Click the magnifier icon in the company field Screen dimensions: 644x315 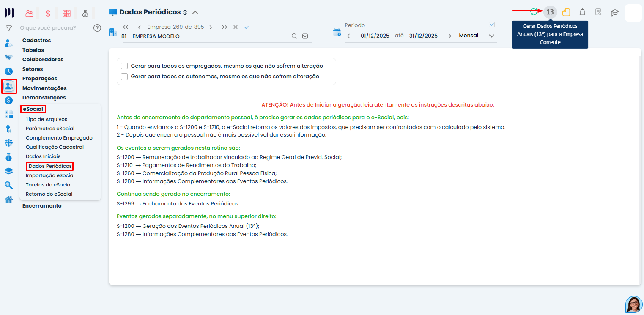coord(294,36)
